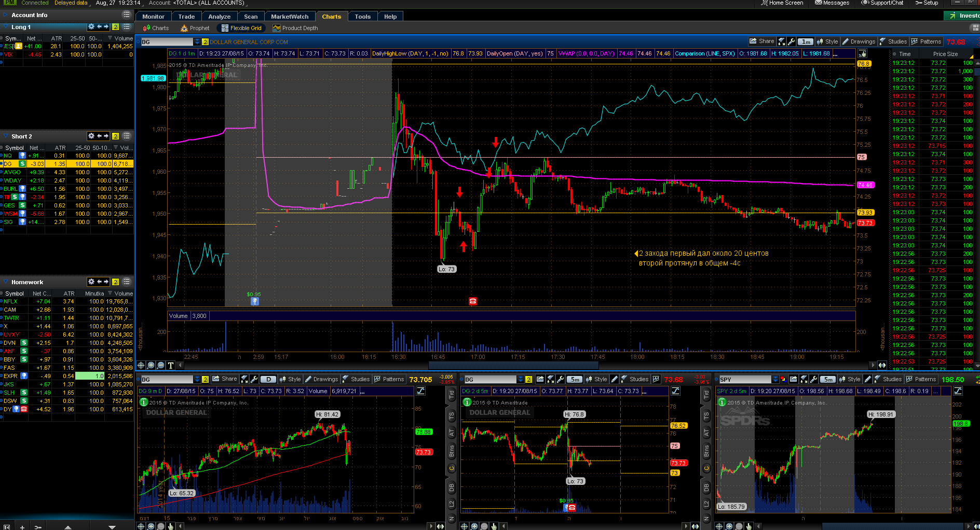Click the main chart symbol input field
Screen dimensions: 980x530
[167, 42]
